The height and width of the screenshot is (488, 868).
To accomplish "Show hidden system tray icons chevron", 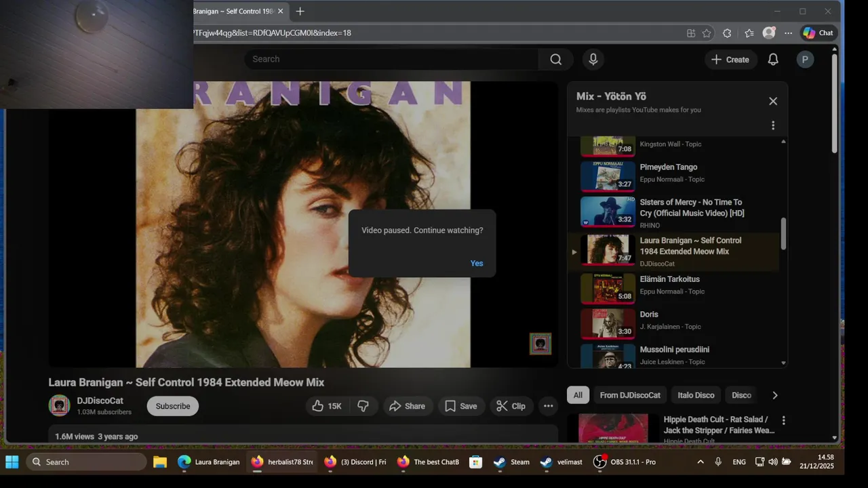I will pyautogui.click(x=700, y=462).
